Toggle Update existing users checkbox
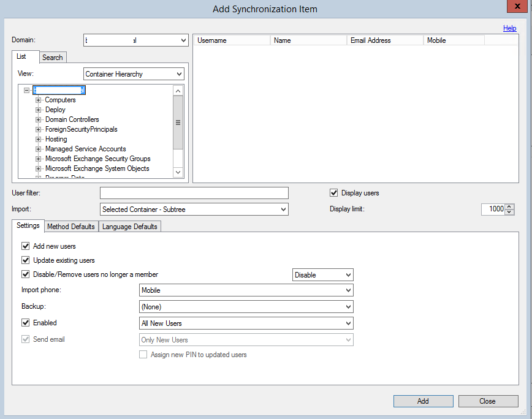Screen dimensions: 532x419 (x=26, y=260)
